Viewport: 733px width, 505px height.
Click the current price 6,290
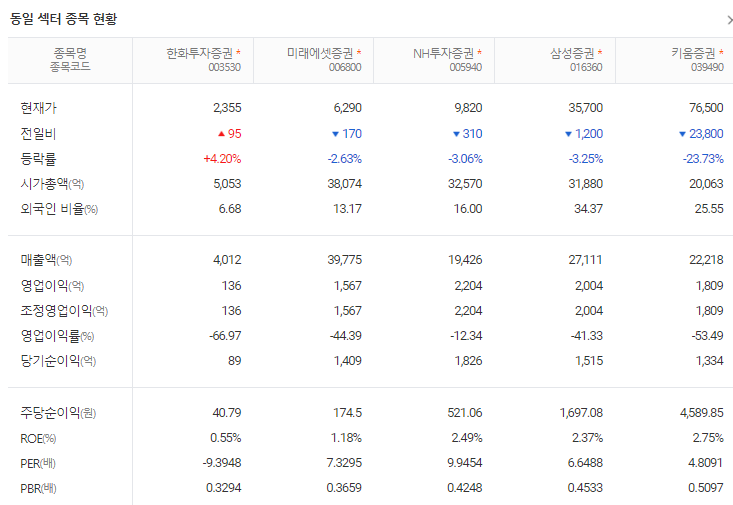coord(348,108)
